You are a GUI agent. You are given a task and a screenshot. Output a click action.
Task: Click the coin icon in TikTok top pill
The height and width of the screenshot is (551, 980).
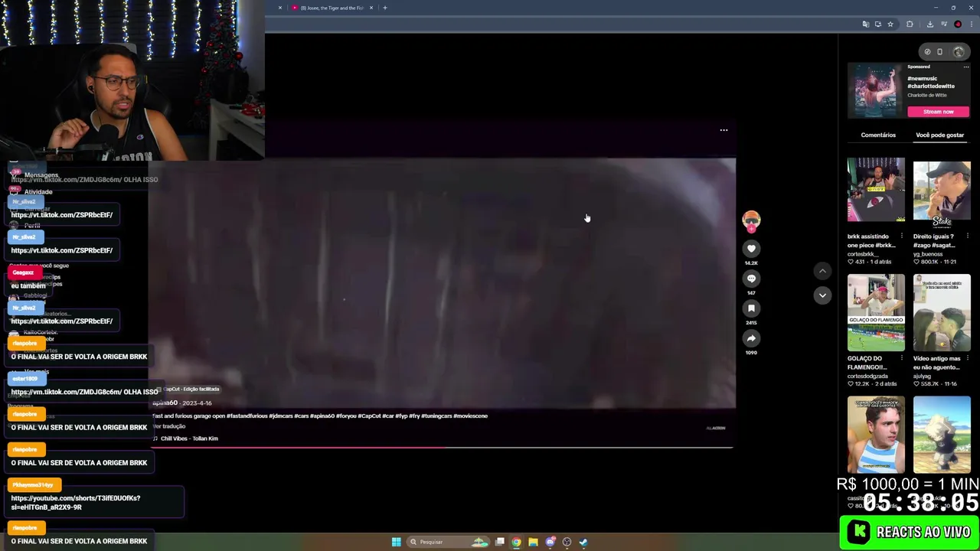click(927, 52)
